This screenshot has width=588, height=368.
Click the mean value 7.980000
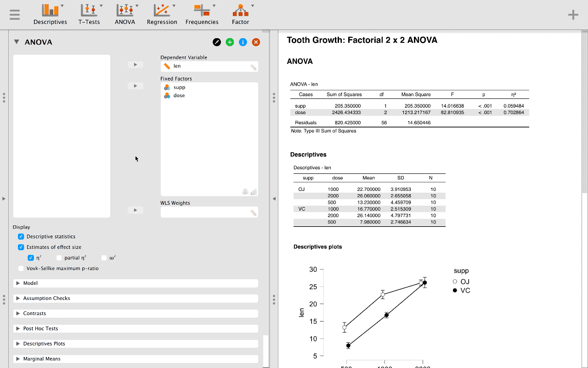tap(370, 222)
